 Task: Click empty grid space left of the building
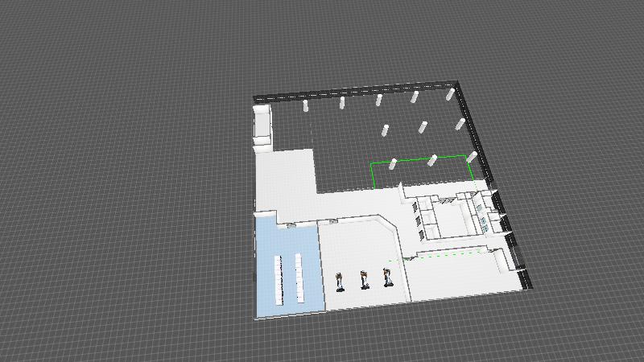[x=121, y=201]
